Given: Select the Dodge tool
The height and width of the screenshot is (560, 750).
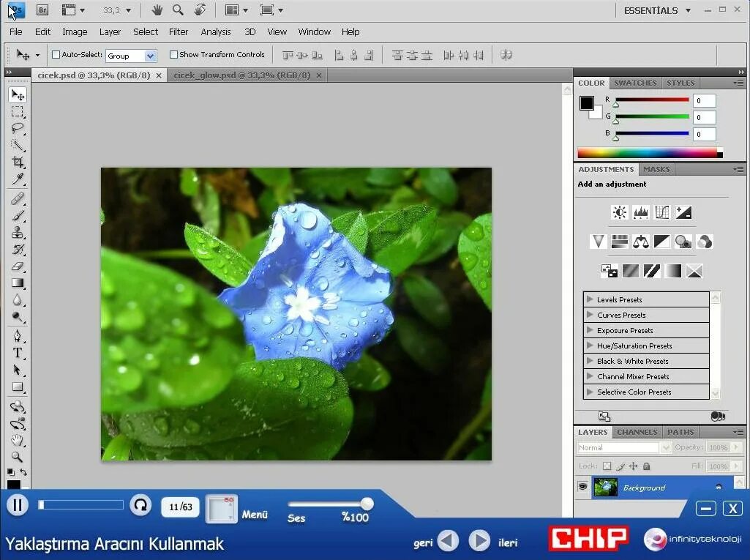Looking at the screenshot, I should (18, 317).
